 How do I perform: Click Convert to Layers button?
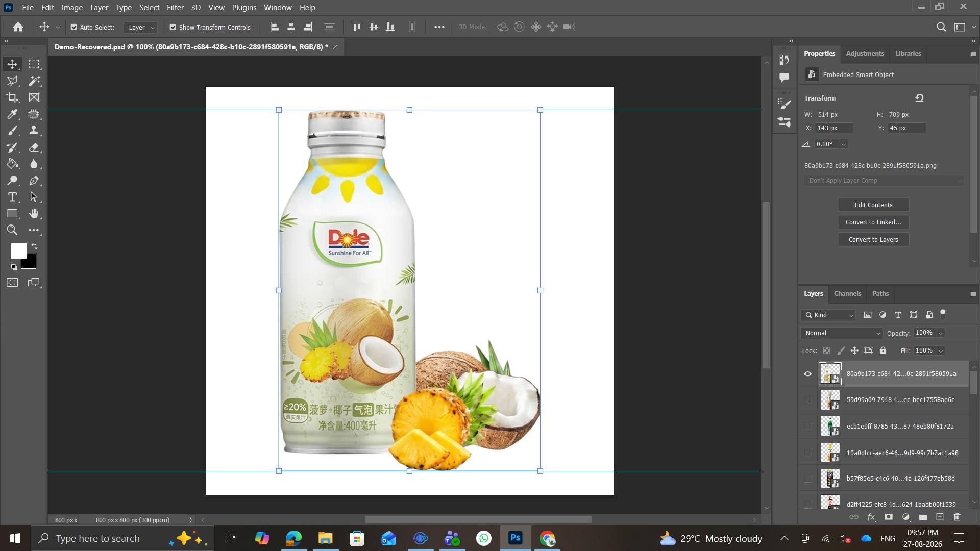(x=873, y=239)
